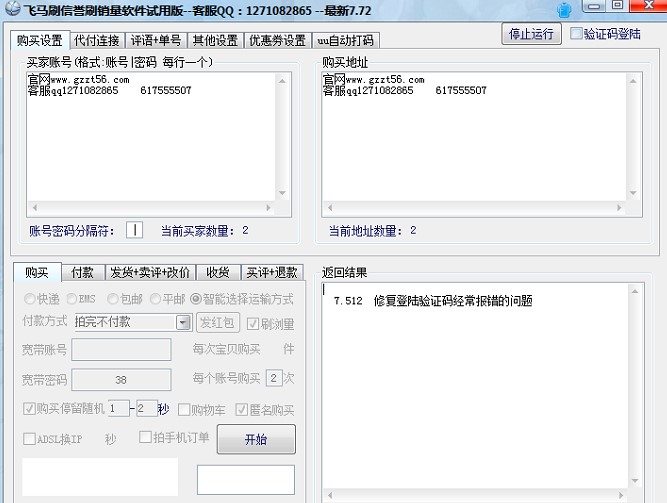667x503 pixels.
Task: Select the 付款 sub-tab
Action: pyautogui.click(x=83, y=273)
